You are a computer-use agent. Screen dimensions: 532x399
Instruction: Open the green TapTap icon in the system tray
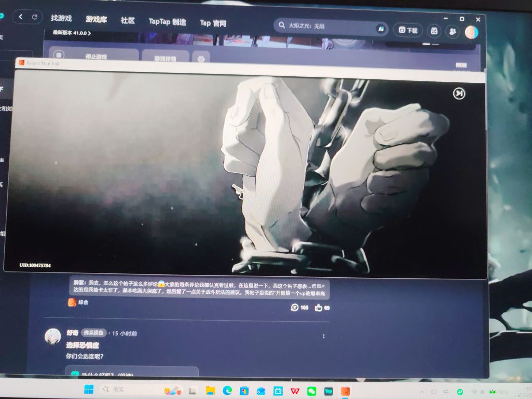(x=460, y=392)
